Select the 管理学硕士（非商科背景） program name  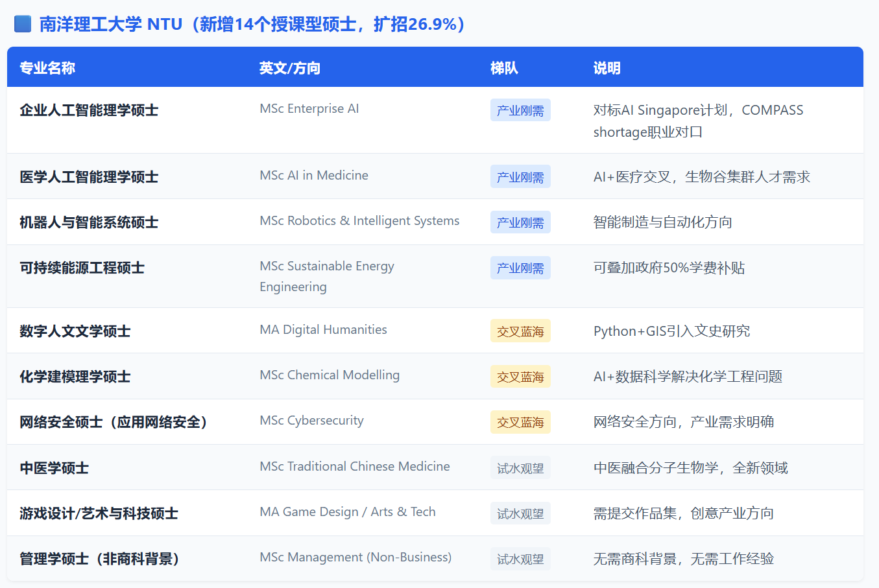click(99, 559)
